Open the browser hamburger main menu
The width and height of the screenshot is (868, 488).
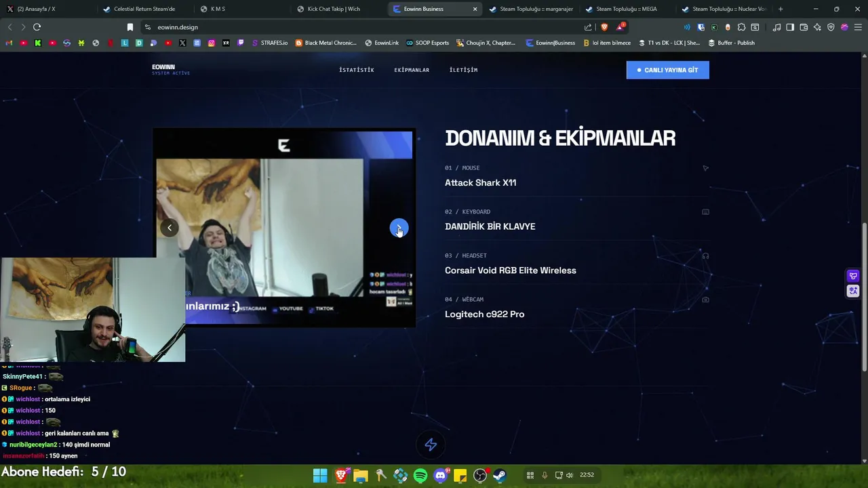click(x=858, y=27)
